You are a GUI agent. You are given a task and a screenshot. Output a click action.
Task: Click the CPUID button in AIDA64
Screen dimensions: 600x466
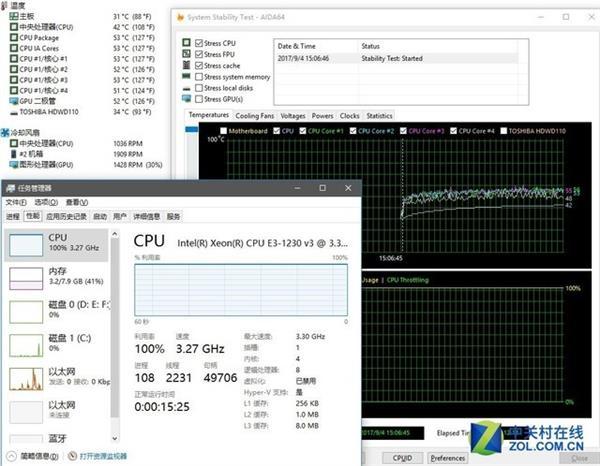tap(403, 458)
